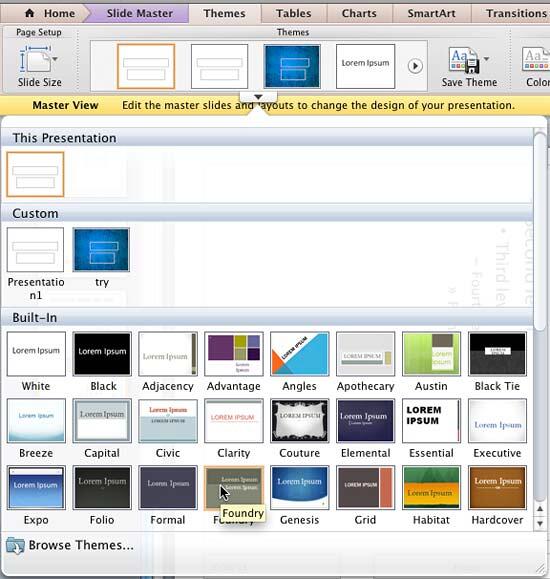This screenshot has height=579, width=550.
Task: Apply the Black built-in theme
Action: coord(102,354)
